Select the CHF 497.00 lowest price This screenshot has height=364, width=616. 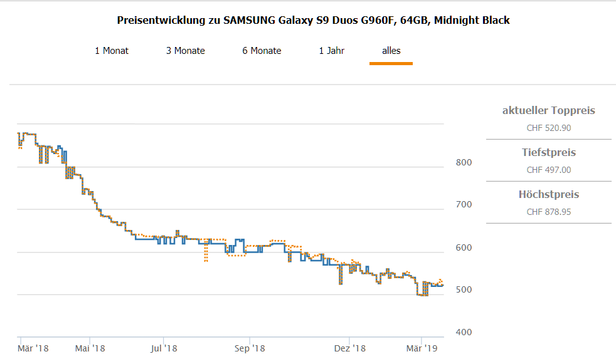pyautogui.click(x=548, y=170)
